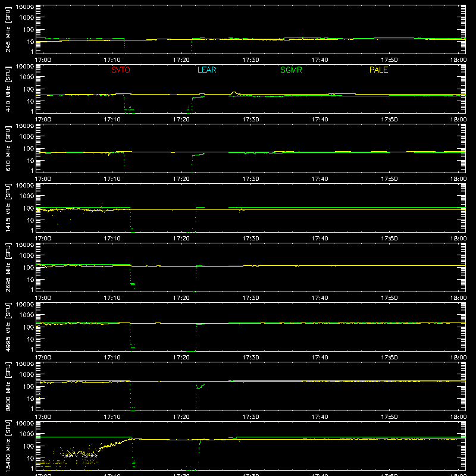Click 17:50 tick label under 4995 MHz plot
This screenshot has width=476, height=476.
coord(389,358)
